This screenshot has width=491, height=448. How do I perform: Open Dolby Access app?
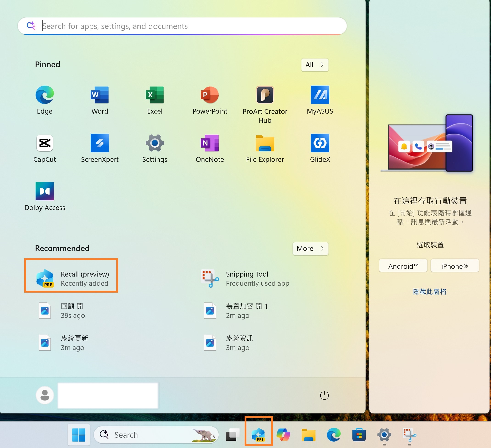45,196
